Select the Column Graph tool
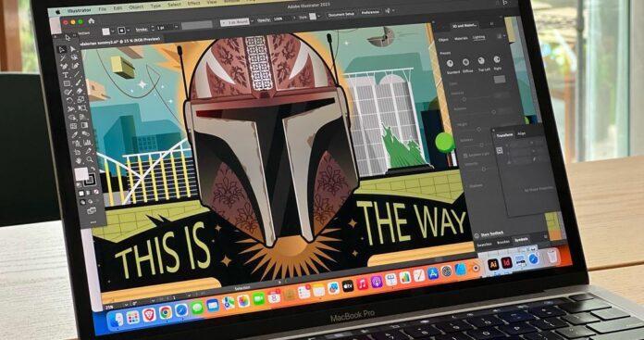Viewport: 644px width, 340px height. 87,143
